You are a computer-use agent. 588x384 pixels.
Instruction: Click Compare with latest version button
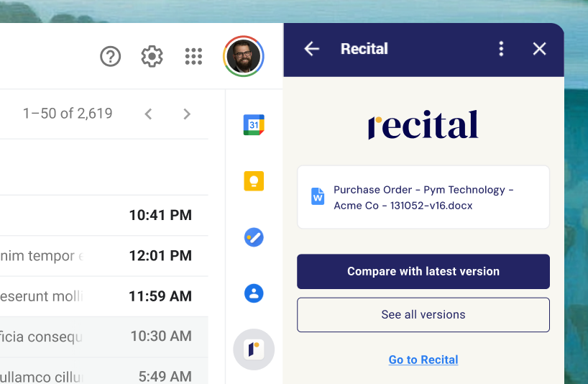pos(423,272)
